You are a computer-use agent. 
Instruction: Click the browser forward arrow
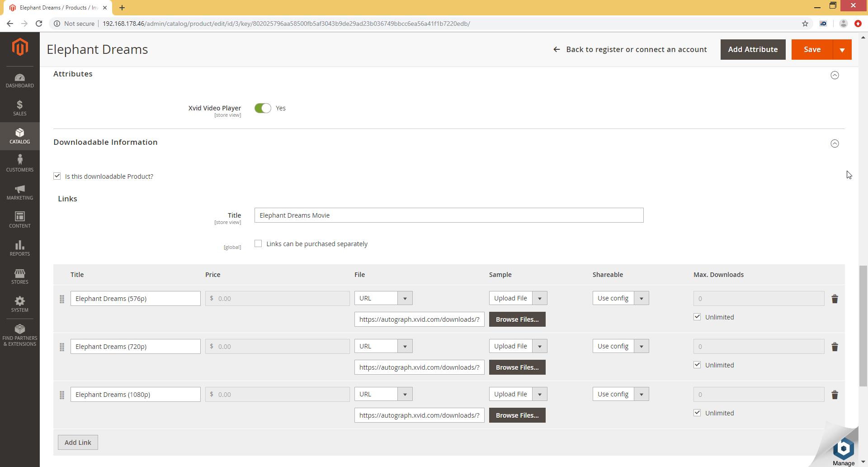point(24,24)
